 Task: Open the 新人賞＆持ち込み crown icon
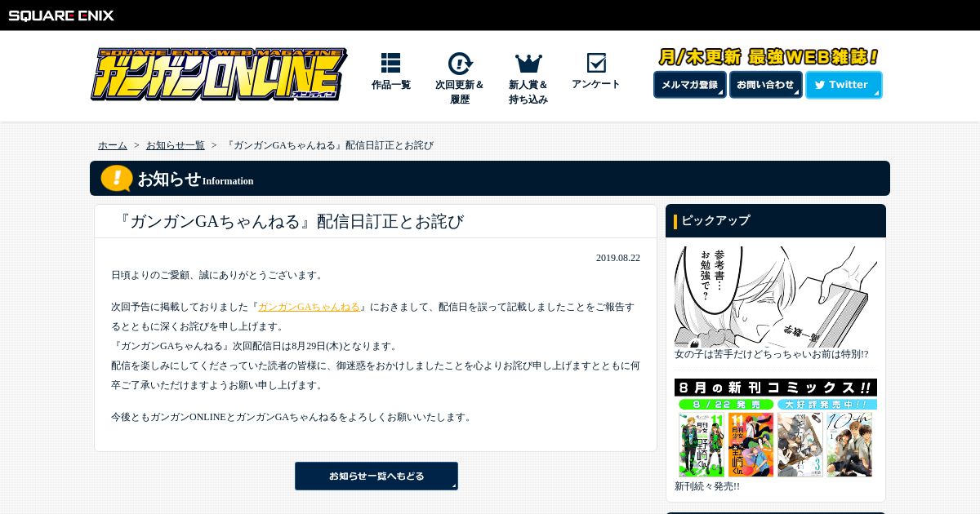click(528, 64)
